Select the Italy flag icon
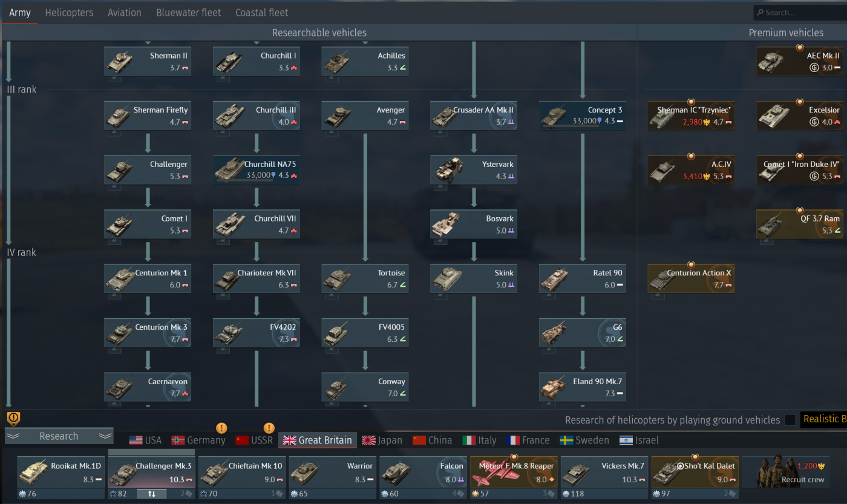The height and width of the screenshot is (504, 847). click(x=469, y=440)
